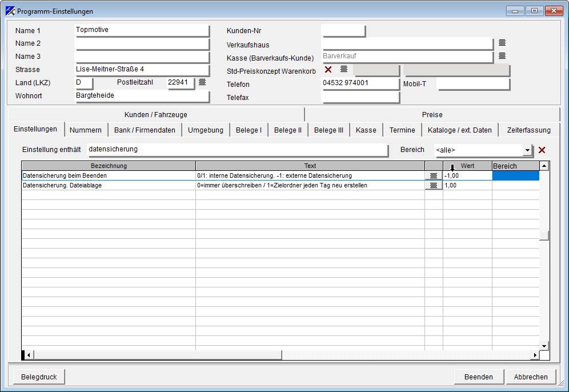
Task: Open the Verkaufshaus lookup list icon
Action: [502, 43]
